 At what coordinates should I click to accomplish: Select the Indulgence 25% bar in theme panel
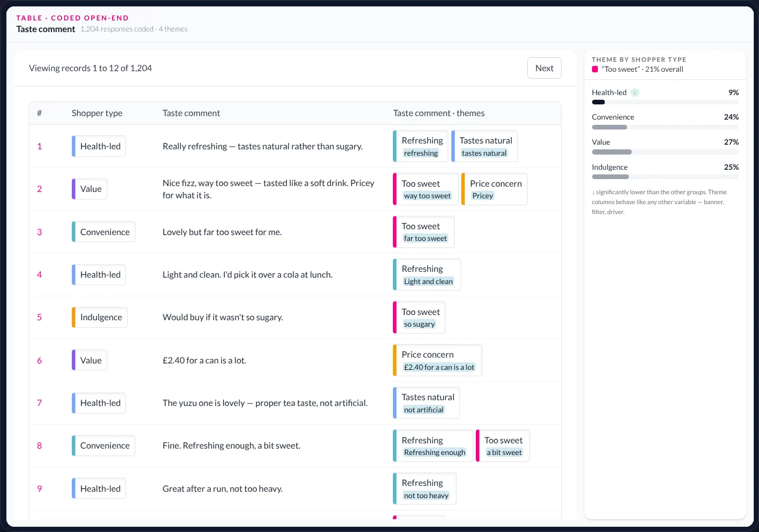pos(665,177)
